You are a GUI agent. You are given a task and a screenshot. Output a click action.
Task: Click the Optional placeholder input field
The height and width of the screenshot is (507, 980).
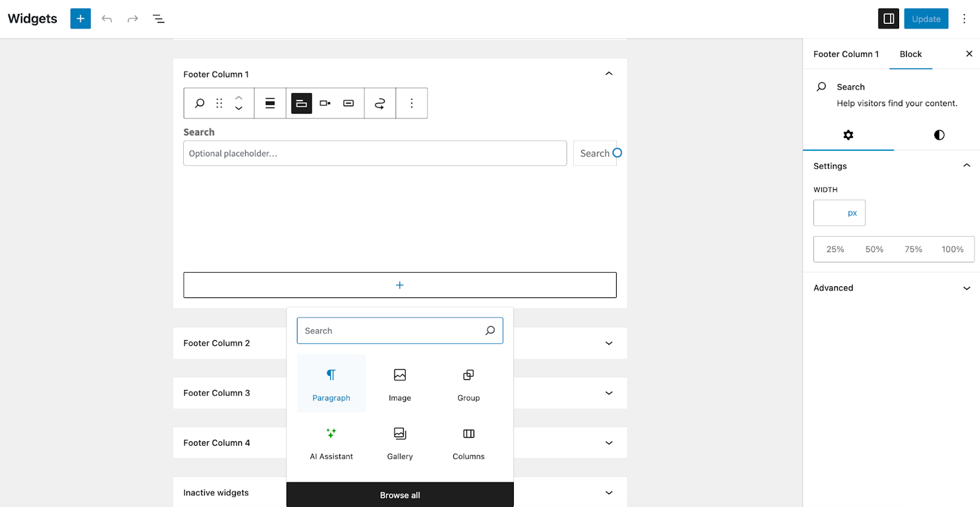tap(375, 153)
